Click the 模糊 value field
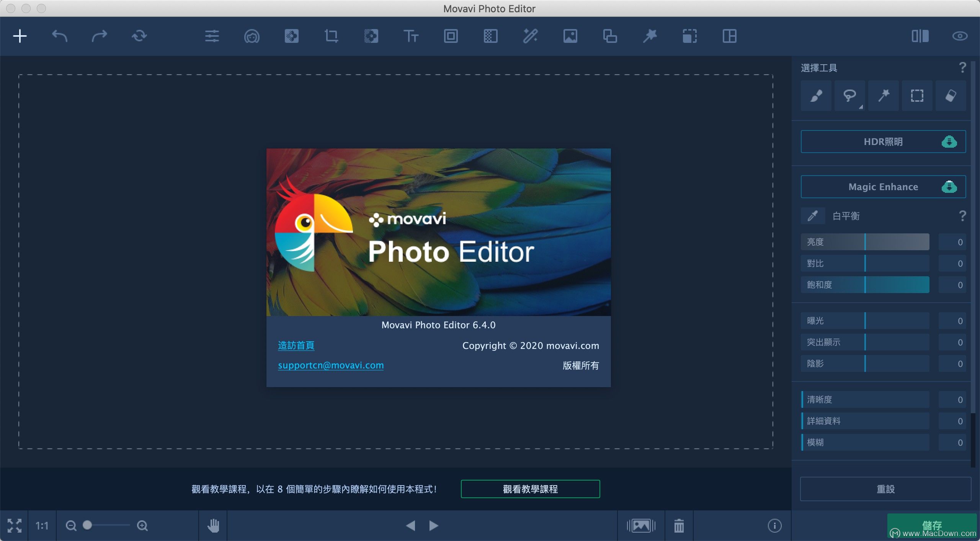980x541 pixels. (952, 442)
